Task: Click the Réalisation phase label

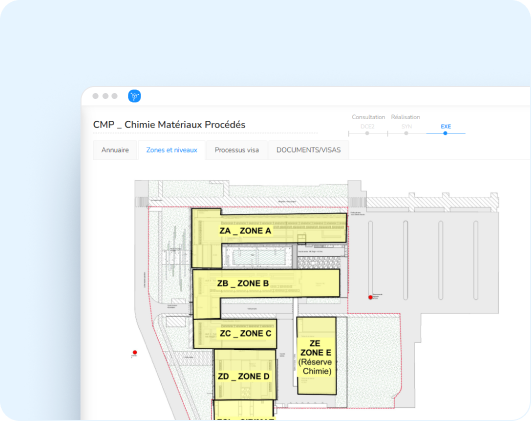Action: tap(405, 117)
